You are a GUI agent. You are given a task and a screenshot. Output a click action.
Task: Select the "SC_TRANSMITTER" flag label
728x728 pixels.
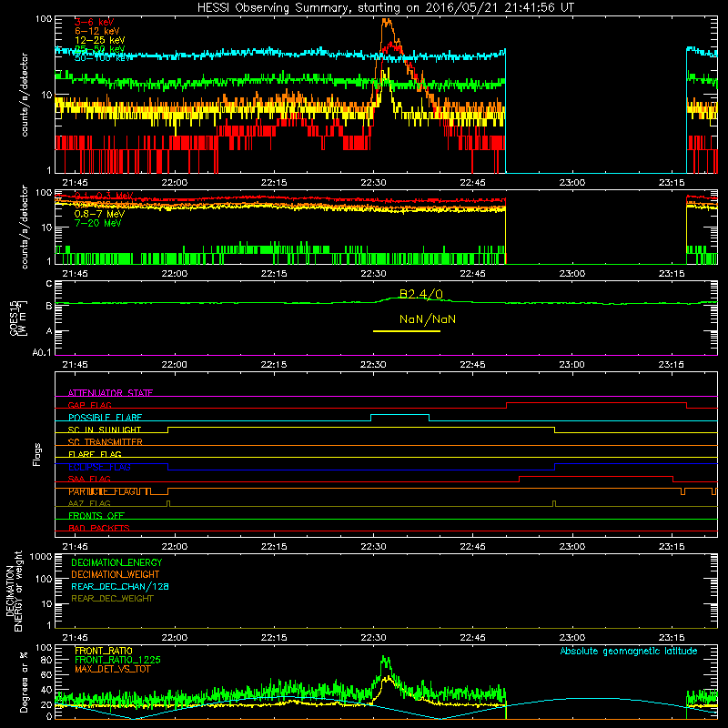[x=105, y=442]
